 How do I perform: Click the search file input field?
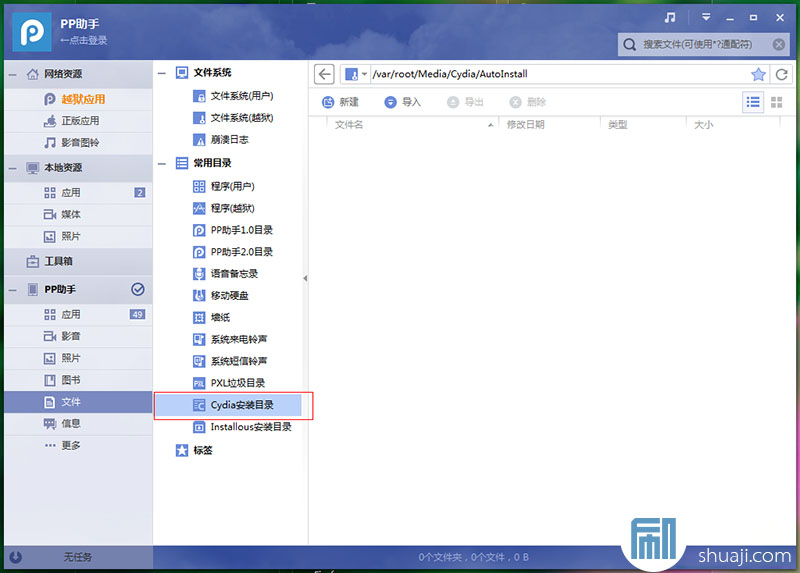(704, 44)
